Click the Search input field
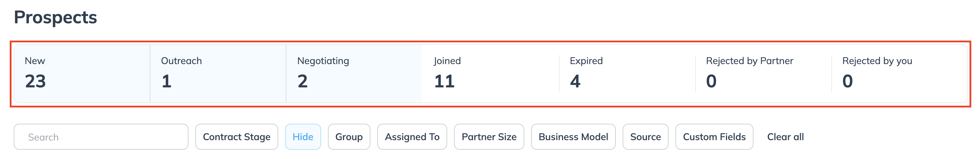This screenshot has width=980, height=159. pyautogui.click(x=101, y=137)
